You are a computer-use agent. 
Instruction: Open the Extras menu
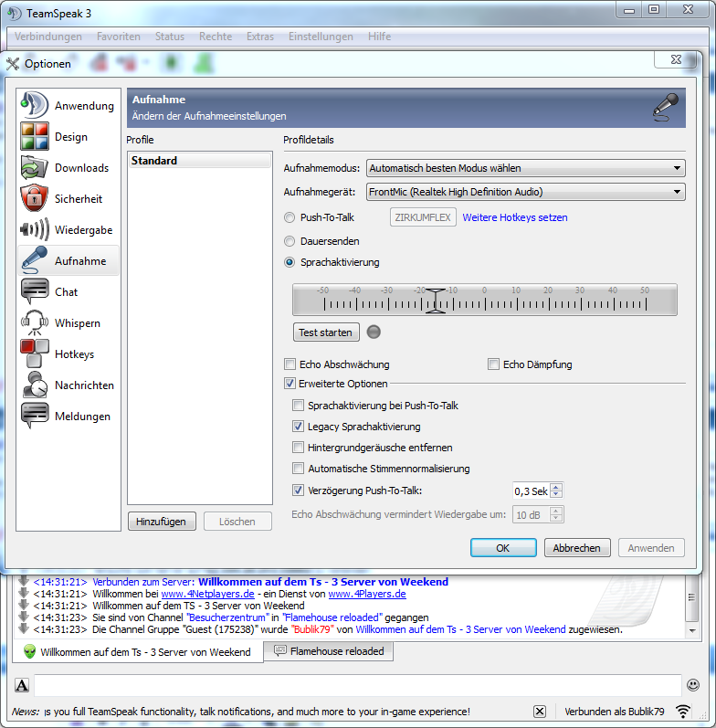point(260,37)
